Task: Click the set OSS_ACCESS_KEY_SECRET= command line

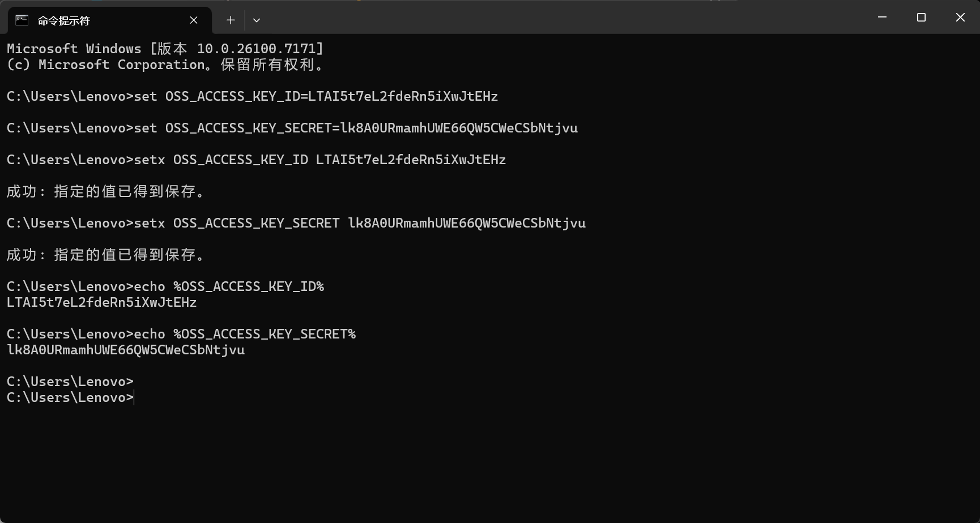Action: (292, 128)
